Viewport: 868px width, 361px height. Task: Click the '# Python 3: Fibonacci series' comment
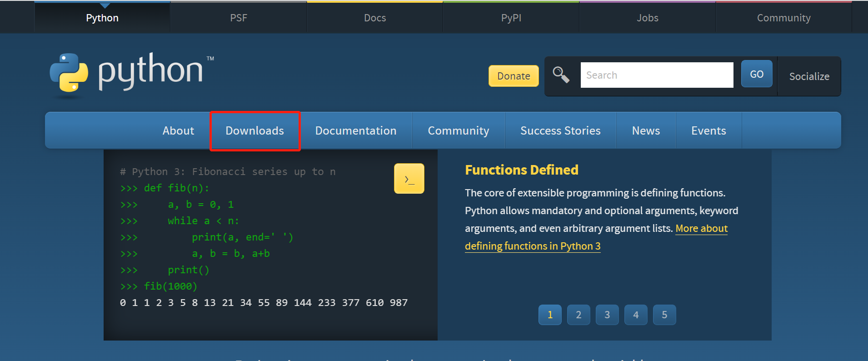pos(228,171)
